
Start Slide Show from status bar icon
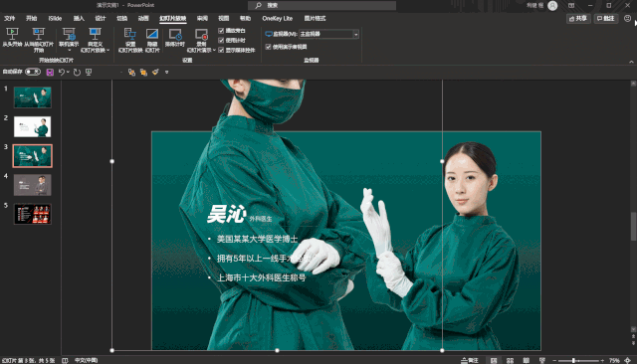[x=541, y=360]
